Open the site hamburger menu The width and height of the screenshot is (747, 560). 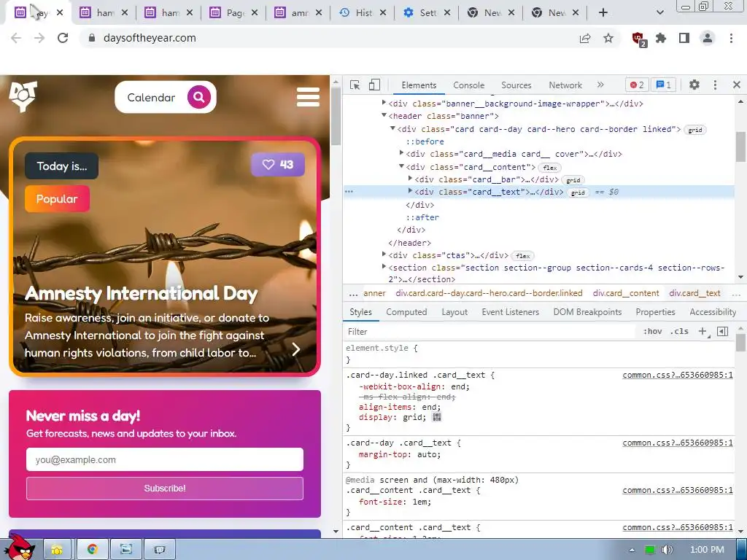308,97
